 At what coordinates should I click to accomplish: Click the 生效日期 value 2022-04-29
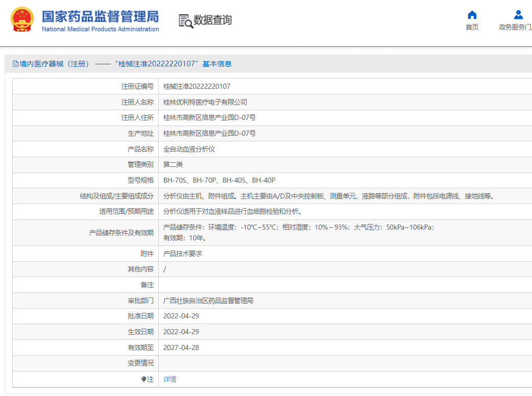tap(181, 332)
